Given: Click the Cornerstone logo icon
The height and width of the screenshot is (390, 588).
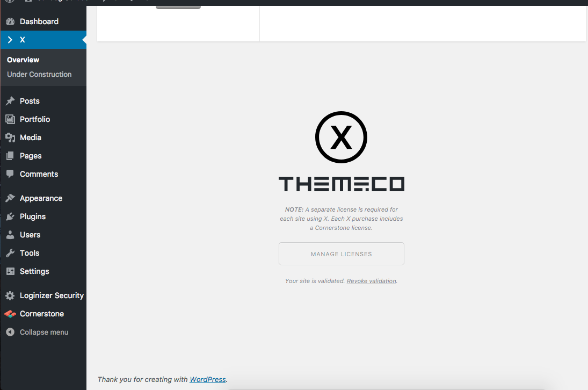Looking at the screenshot, I should click(x=10, y=314).
